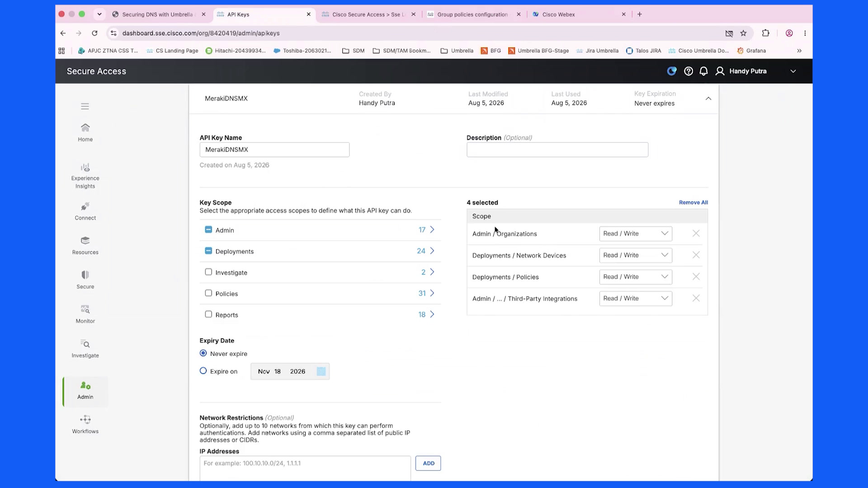Open permission dropdown for Admin / Organizations
Image resolution: width=868 pixels, height=488 pixels.
(x=636, y=234)
